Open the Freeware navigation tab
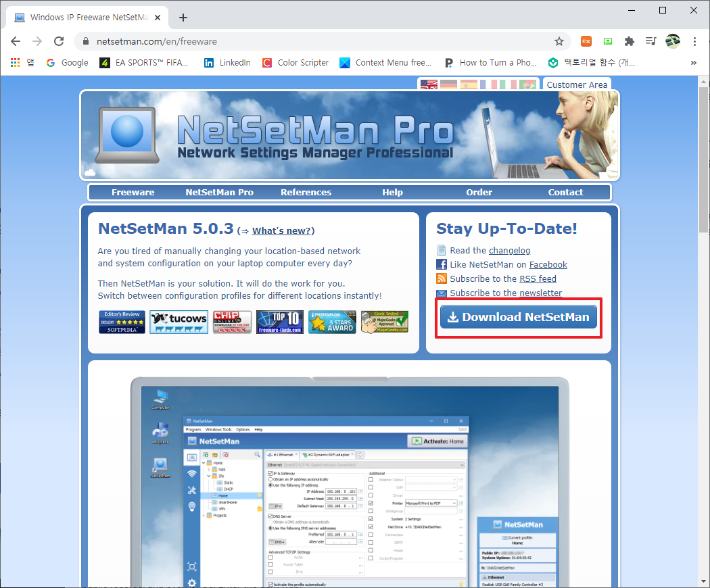 tap(133, 193)
